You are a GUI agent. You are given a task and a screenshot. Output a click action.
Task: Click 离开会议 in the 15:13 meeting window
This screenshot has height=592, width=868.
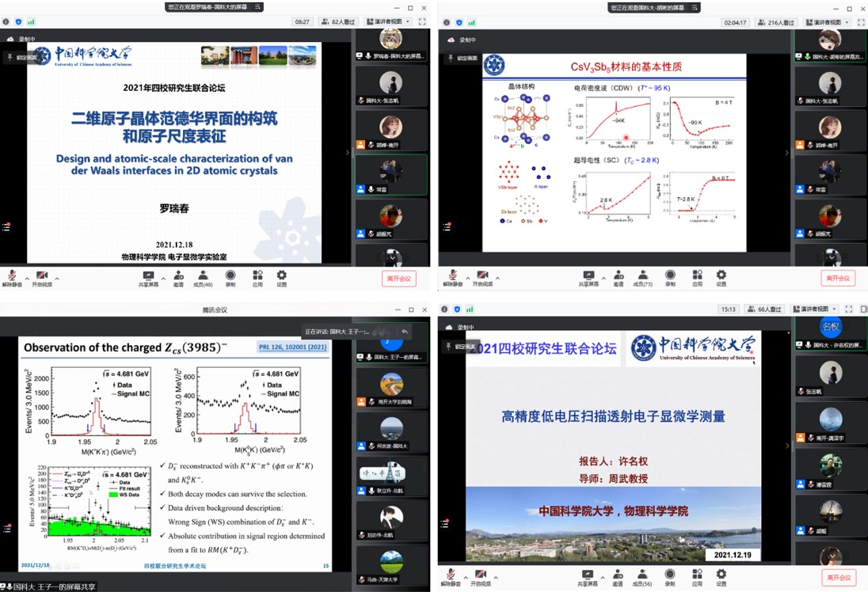(x=838, y=577)
